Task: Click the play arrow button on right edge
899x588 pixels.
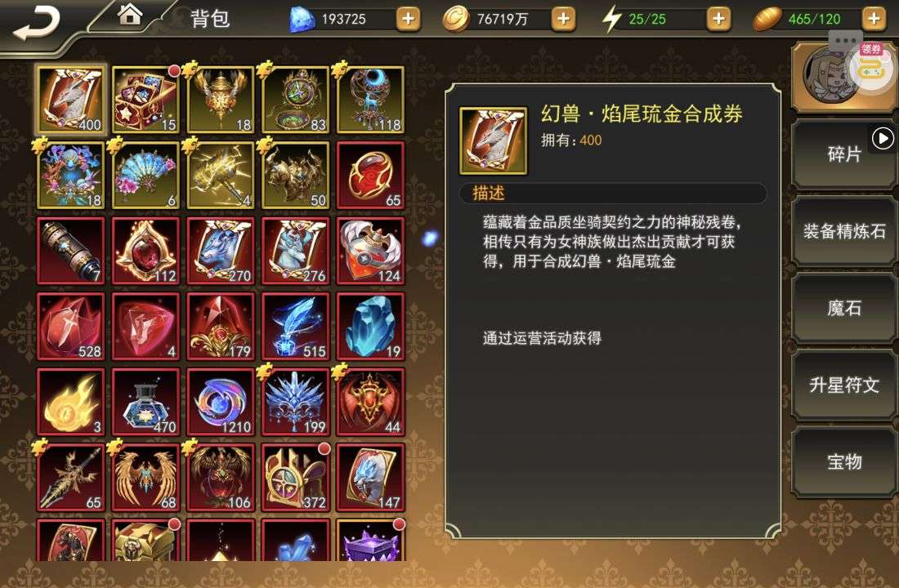Action: [x=883, y=139]
